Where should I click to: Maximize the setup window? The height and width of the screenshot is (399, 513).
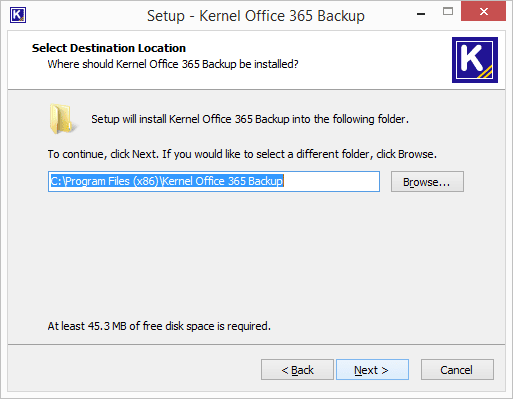click(x=448, y=12)
